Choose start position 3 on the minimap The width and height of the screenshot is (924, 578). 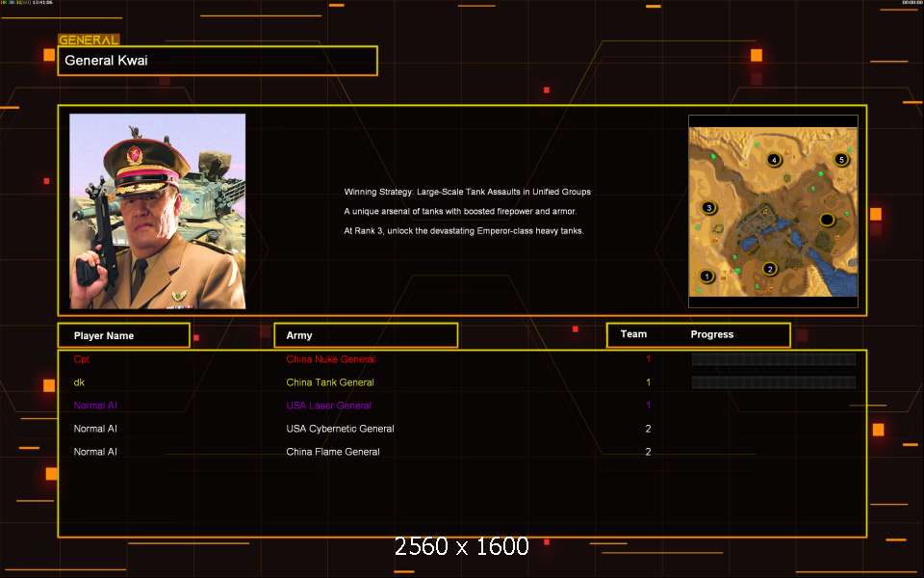(x=708, y=207)
